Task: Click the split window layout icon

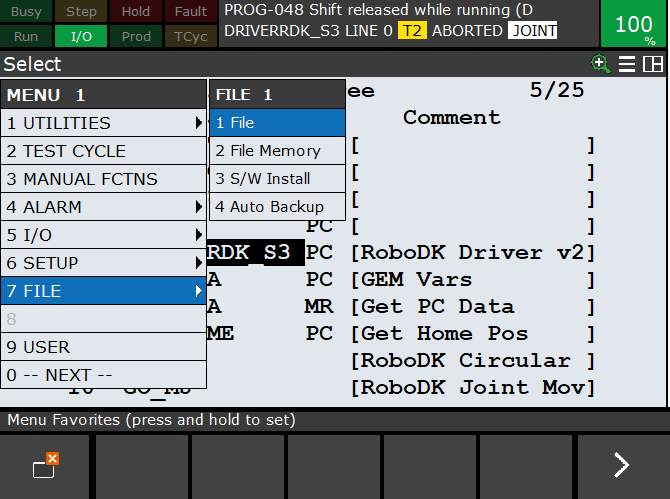Action: click(x=653, y=64)
